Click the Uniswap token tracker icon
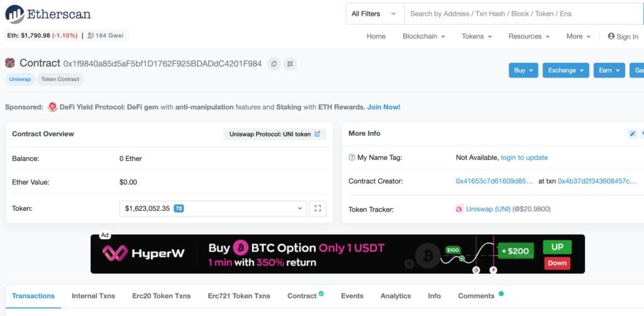Viewport: 644px width, 316px height. (x=458, y=209)
